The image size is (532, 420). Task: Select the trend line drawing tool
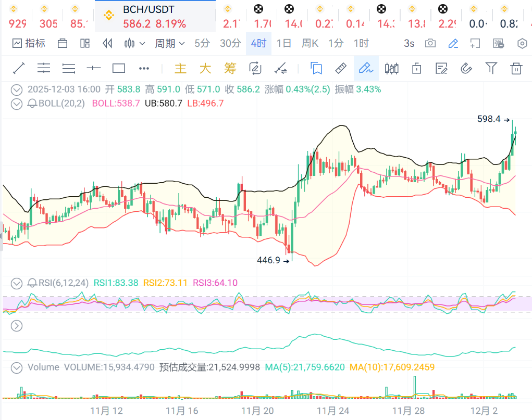[19, 68]
